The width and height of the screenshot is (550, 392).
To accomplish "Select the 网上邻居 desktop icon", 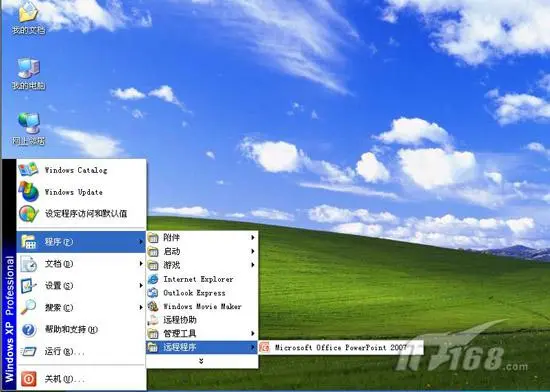I will point(28,129).
